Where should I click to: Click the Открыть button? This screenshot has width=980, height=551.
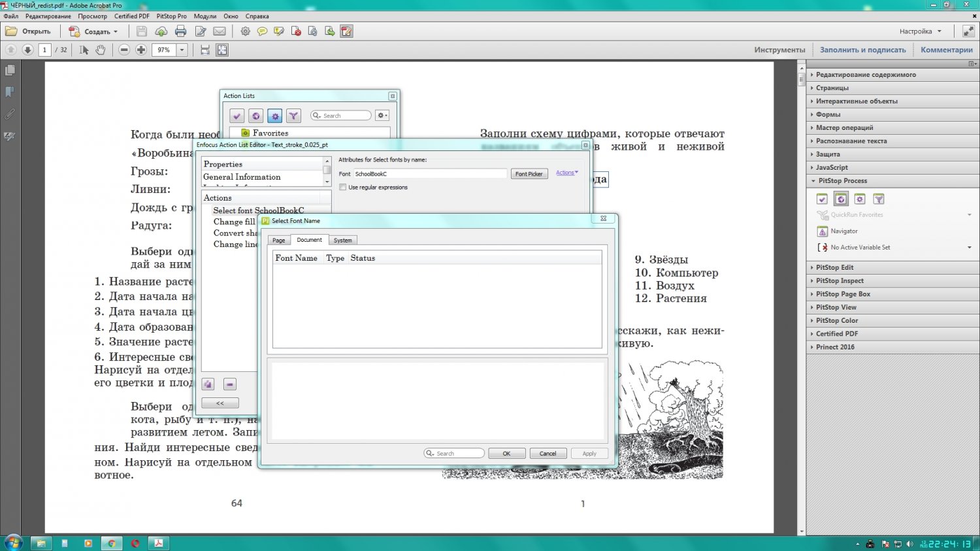(x=29, y=31)
